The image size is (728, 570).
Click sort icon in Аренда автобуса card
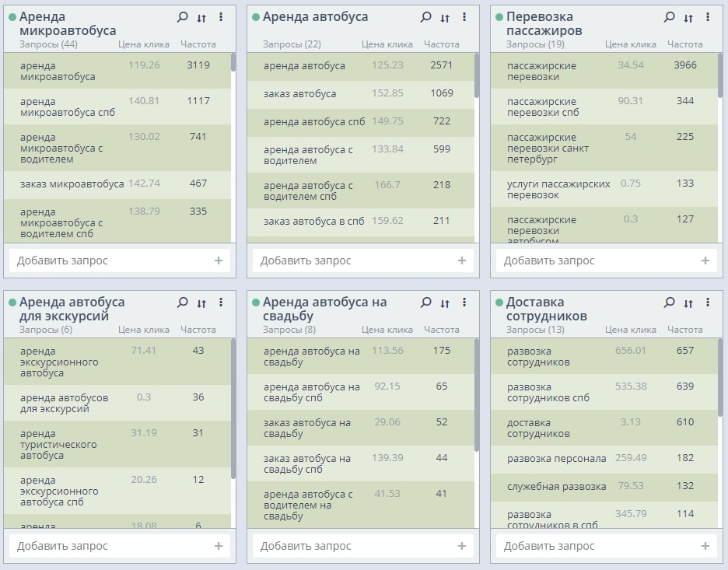click(445, 18)
